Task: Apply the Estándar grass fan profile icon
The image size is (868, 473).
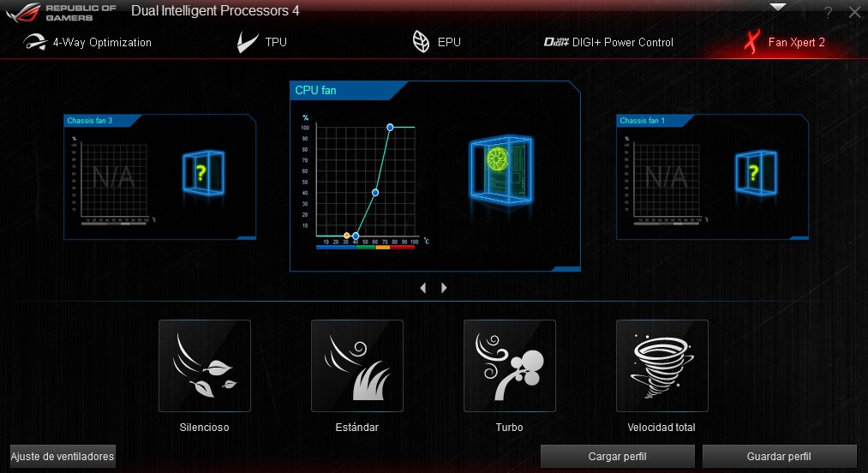Action: click(357, 366)
